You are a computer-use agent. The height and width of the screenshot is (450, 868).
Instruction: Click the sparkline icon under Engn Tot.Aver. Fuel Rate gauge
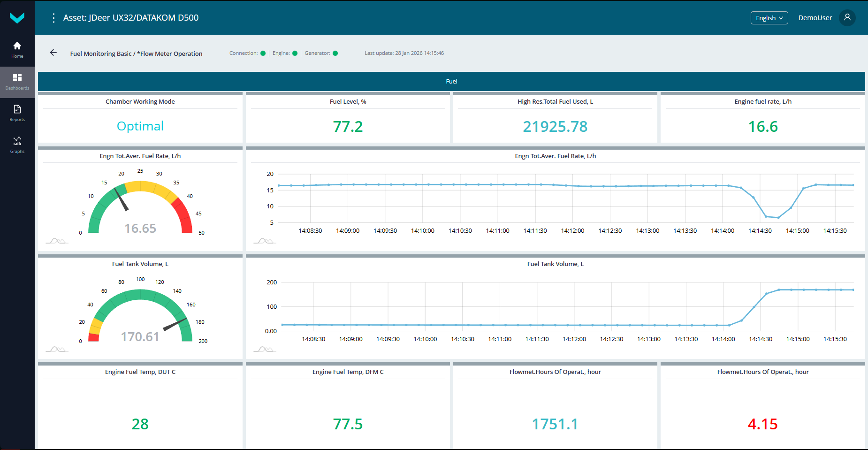point(57,240)
